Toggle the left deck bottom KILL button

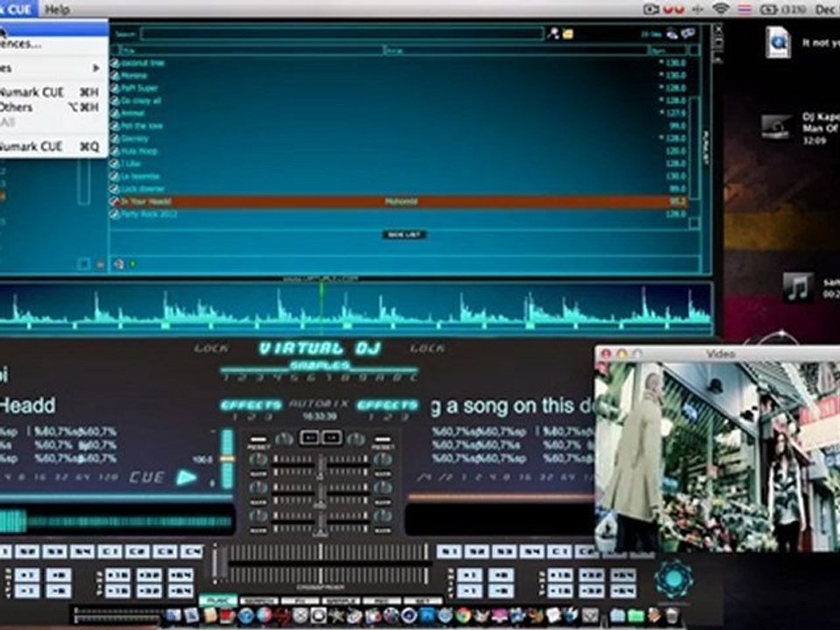[x=257, y=530]
